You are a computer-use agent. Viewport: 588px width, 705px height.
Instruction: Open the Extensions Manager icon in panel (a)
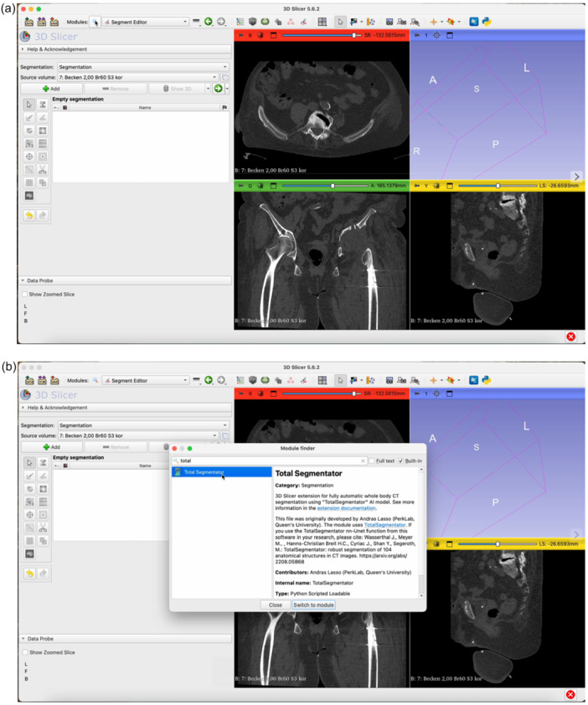pyautogui.click(x=474, y=22)
